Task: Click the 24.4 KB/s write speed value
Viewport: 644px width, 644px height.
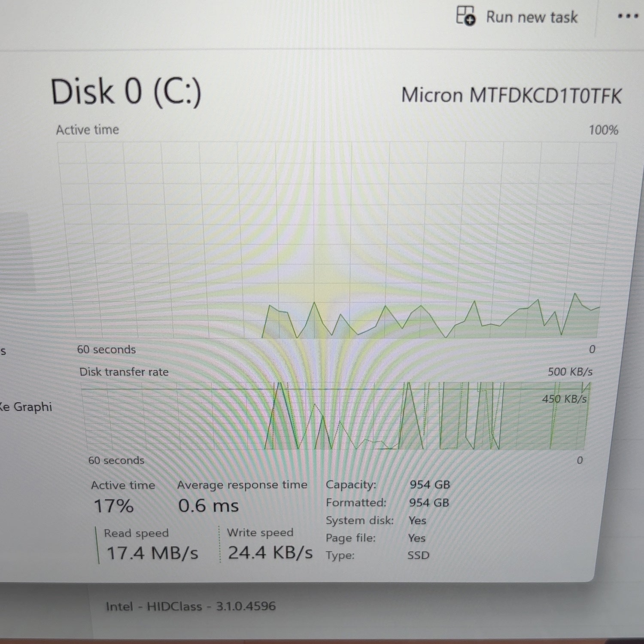Action: (x=270, y=553)
